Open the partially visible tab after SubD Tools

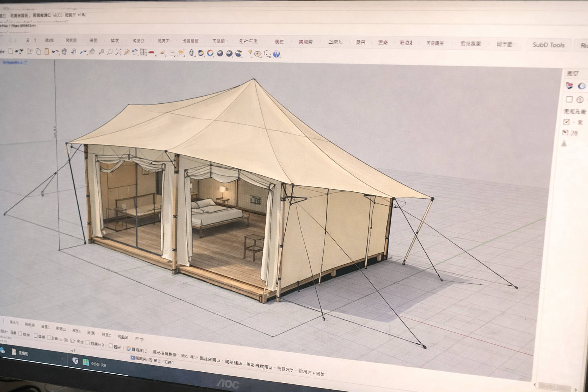[x=583, y=46]
